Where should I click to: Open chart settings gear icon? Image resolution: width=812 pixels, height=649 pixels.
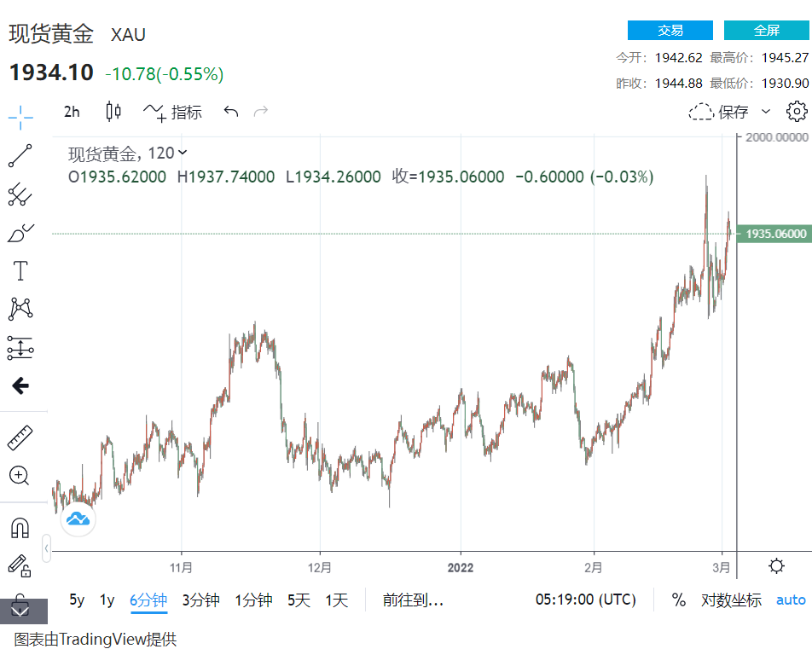tap(797, 111)
